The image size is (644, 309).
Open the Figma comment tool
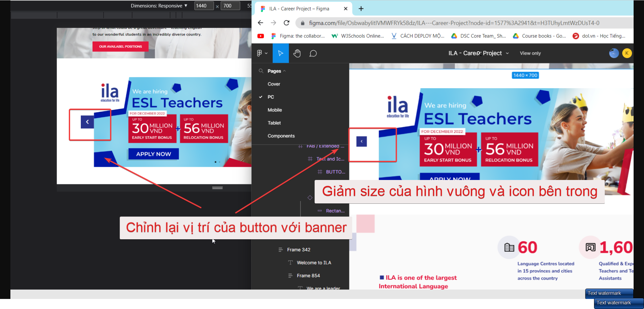(313, 53)
